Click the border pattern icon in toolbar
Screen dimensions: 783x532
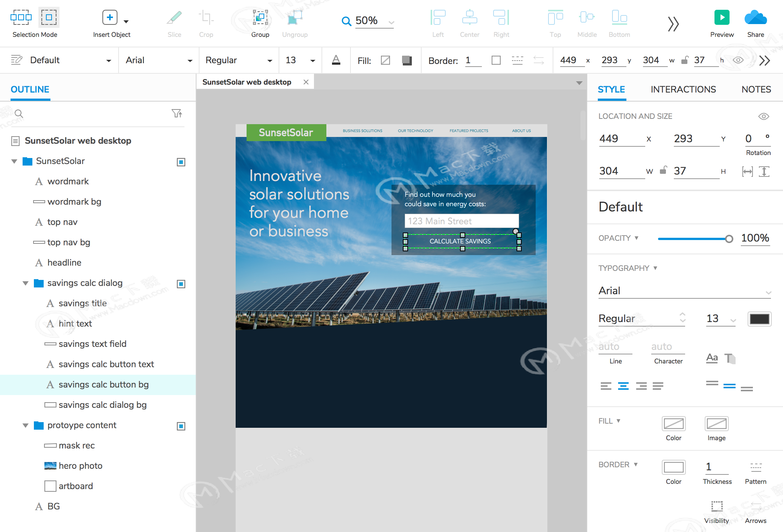pyautogui.click(x=517, y=60)
